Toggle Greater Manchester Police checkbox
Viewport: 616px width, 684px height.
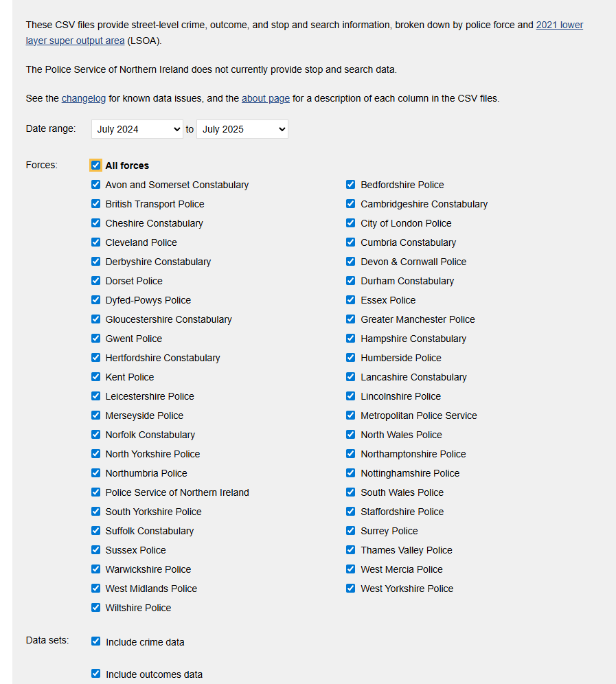pos(351,319)
